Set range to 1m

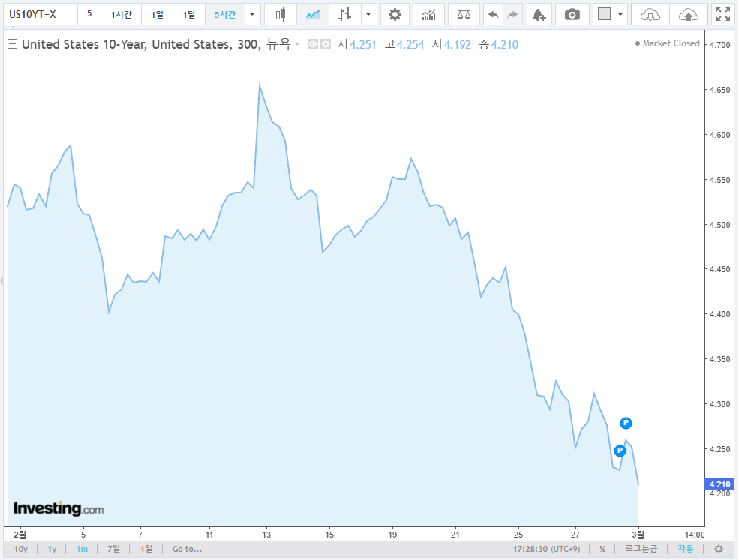(82, 549)
